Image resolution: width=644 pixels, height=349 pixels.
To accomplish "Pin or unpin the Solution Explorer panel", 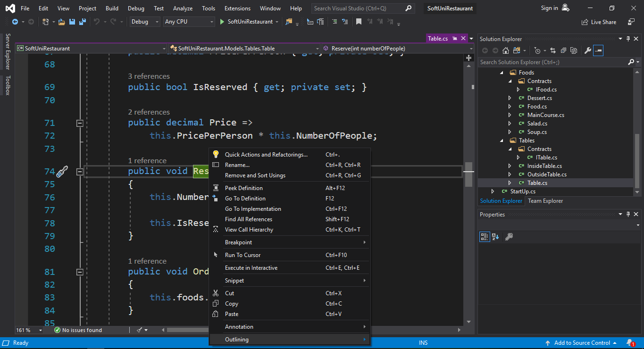I will coord(628,39).
